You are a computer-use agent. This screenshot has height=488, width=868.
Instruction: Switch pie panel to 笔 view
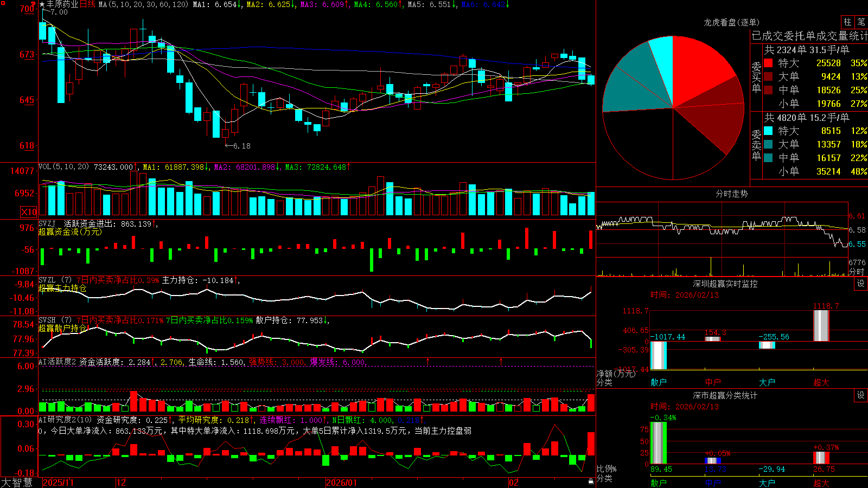pos(861,22)
